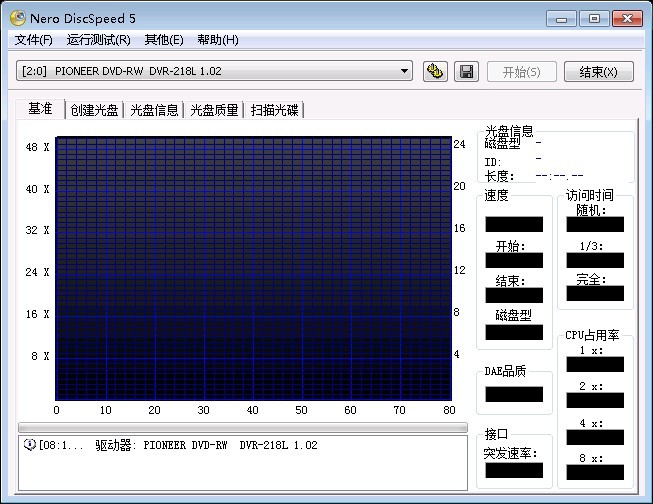Close the Nero DiscSpeed window

click(626, 18)
